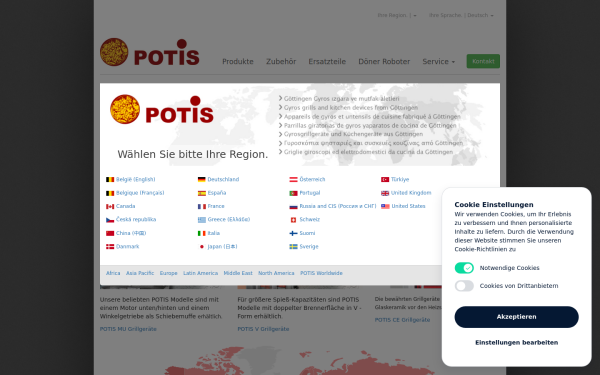Select the Deutschland flag icon
The height and width of the screenshot is (375, 600).
[202, 179]
